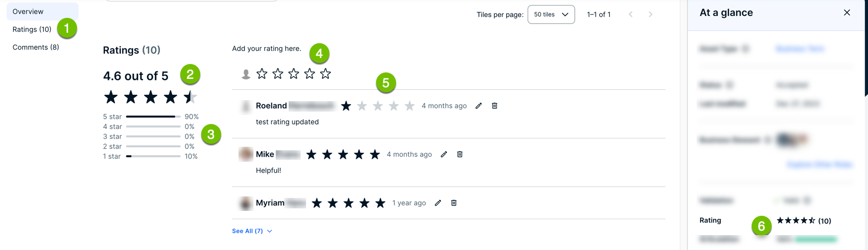The height and width of the screenshot is (250, 868).
Task: Go to previous page of tiles
Action: click(631, 14)
